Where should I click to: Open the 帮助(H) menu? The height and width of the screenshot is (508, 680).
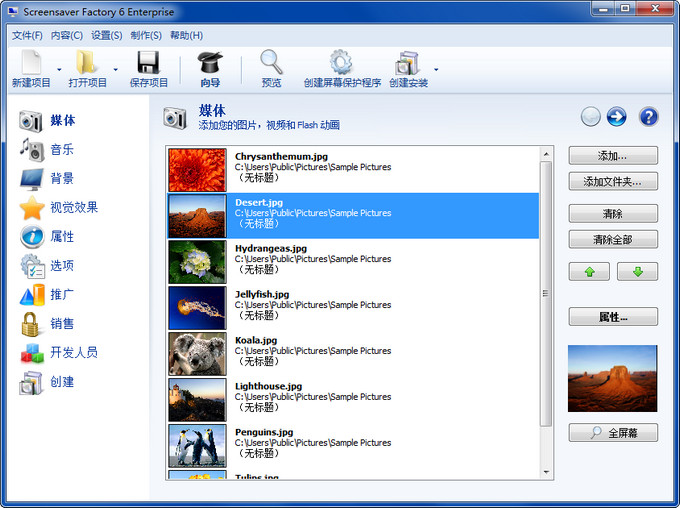point(186,36)
